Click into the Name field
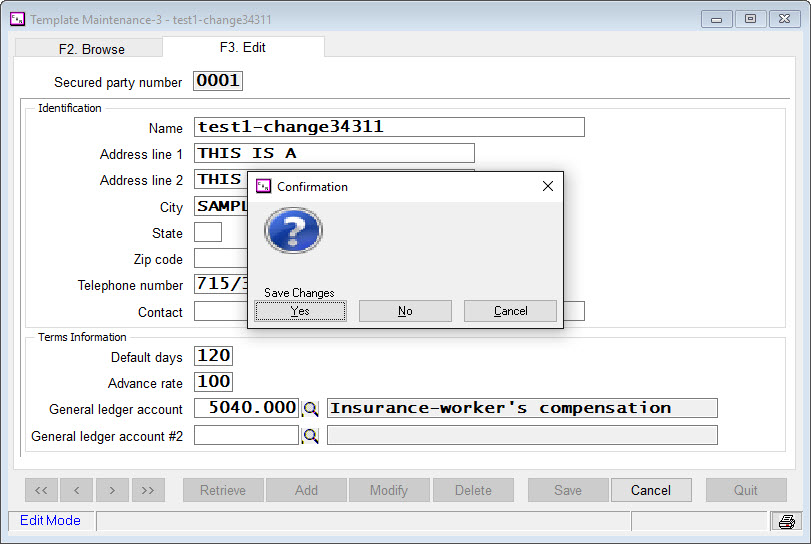 pyautogui.click(x=389, y=127)
